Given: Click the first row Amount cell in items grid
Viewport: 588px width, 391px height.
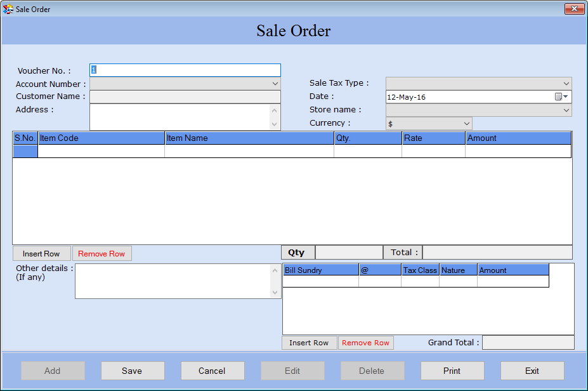Looking at the screenshot, I should 518,151.
